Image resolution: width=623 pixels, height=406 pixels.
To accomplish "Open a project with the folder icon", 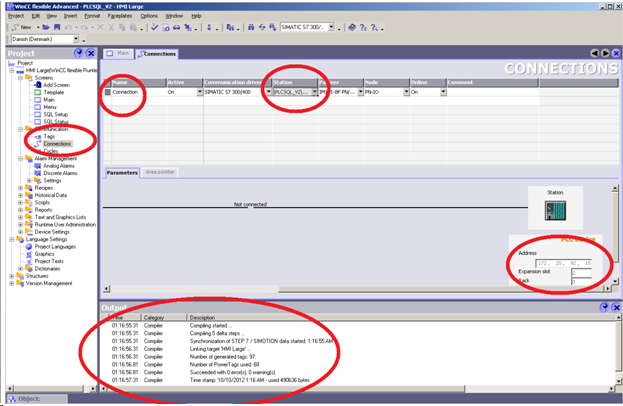I will (x=46, y=27).
